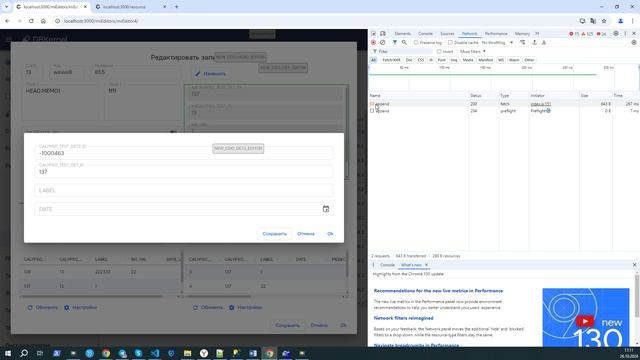
Task: Open the drawer three-dot menu beside Console
Action: pyautogui.click(x=373, y=265)
